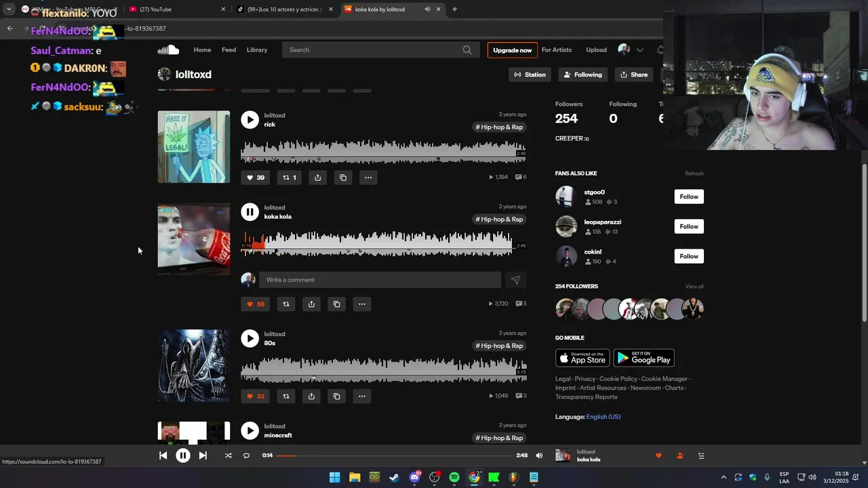Image resolution: width=868 pixels, height=488 pixels.
Task: Click the follow-user icon in player bar
Action: (679, 455)
